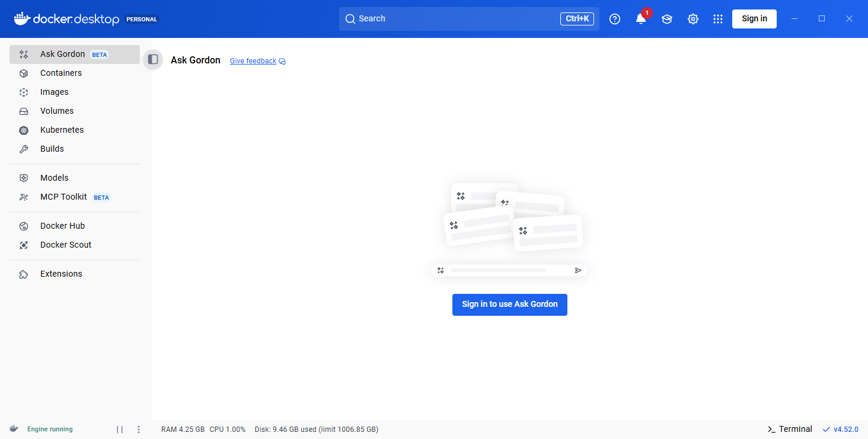Click the Extensions puzzle piece icon
This screenshot has width=868, height=439.
coord(24,274)
